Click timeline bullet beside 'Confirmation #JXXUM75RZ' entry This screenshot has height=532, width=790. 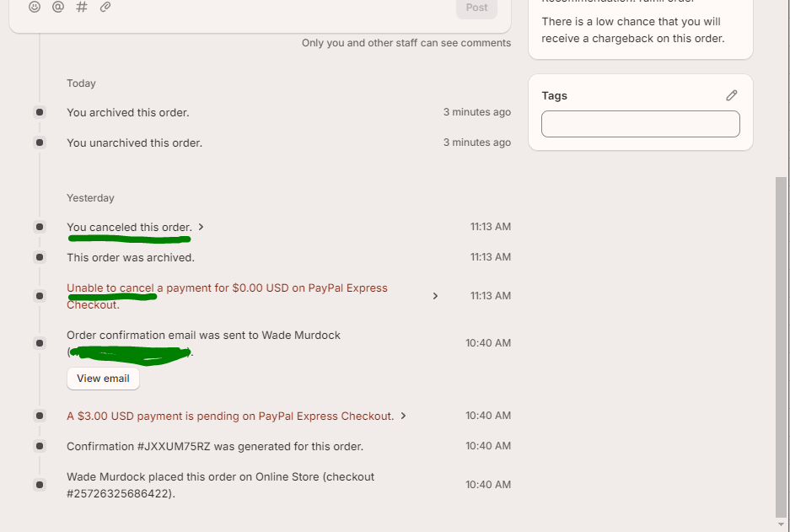tap(40, 446)
